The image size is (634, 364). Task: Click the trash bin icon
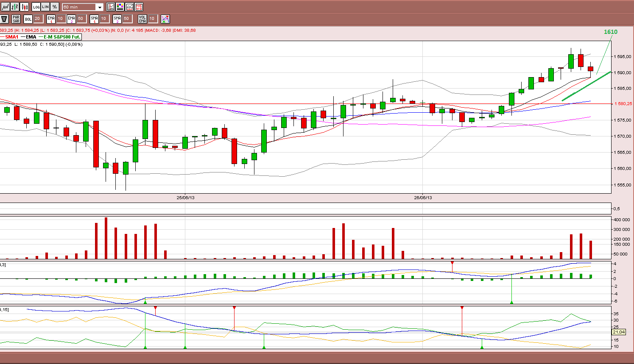5,19
